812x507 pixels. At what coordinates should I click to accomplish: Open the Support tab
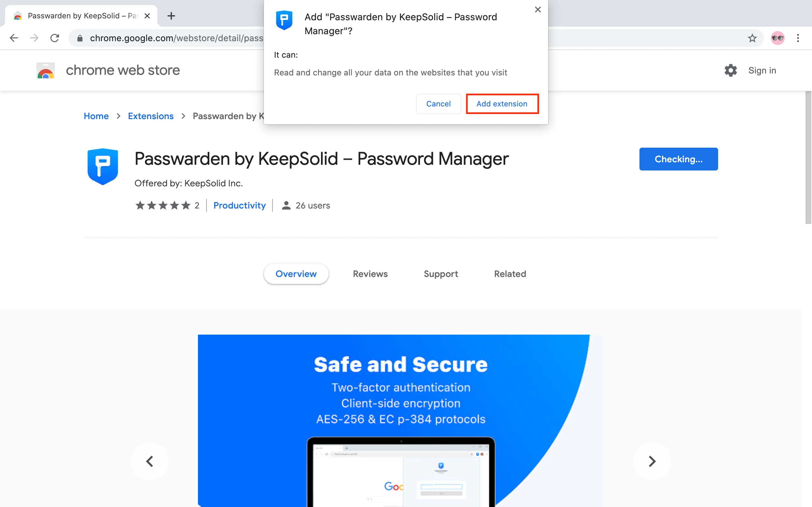[x=441, y=274]
